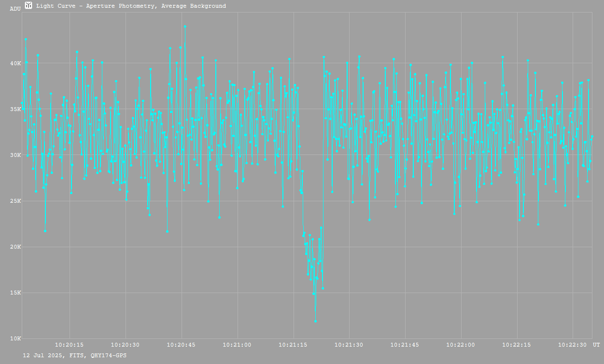Click the 10:20:45 time axis label
This screenshot has height=364, width=604.
[x=182, y=345]
